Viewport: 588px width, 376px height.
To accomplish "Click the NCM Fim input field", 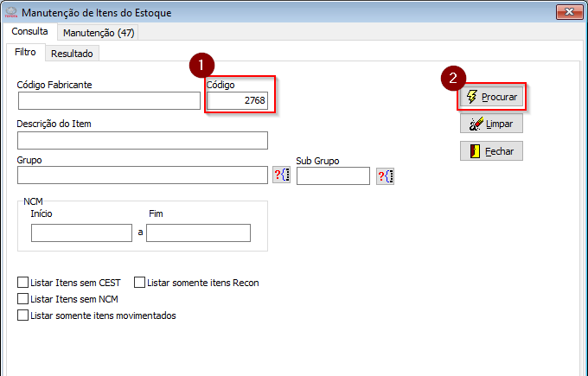I will coord(198,233).
